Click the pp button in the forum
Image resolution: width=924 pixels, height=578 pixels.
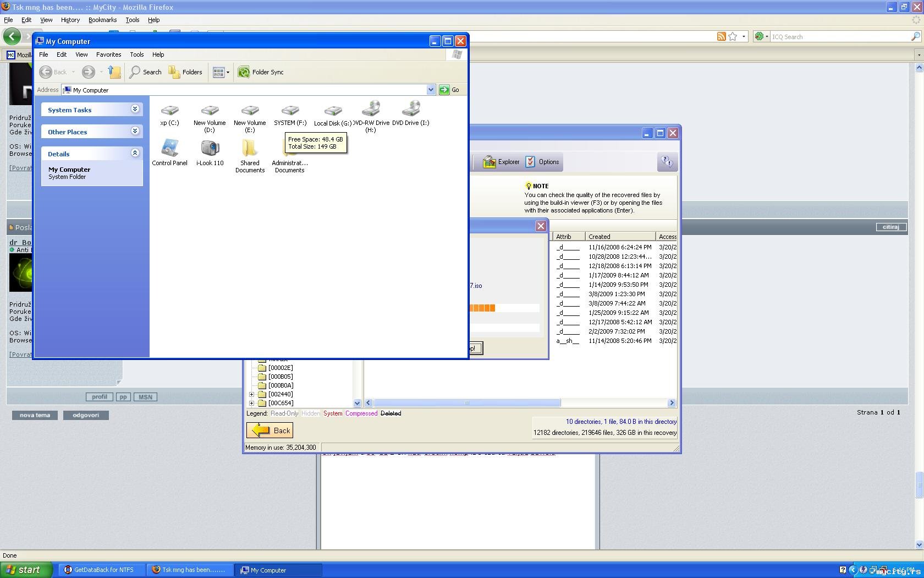tap(123, 397)
